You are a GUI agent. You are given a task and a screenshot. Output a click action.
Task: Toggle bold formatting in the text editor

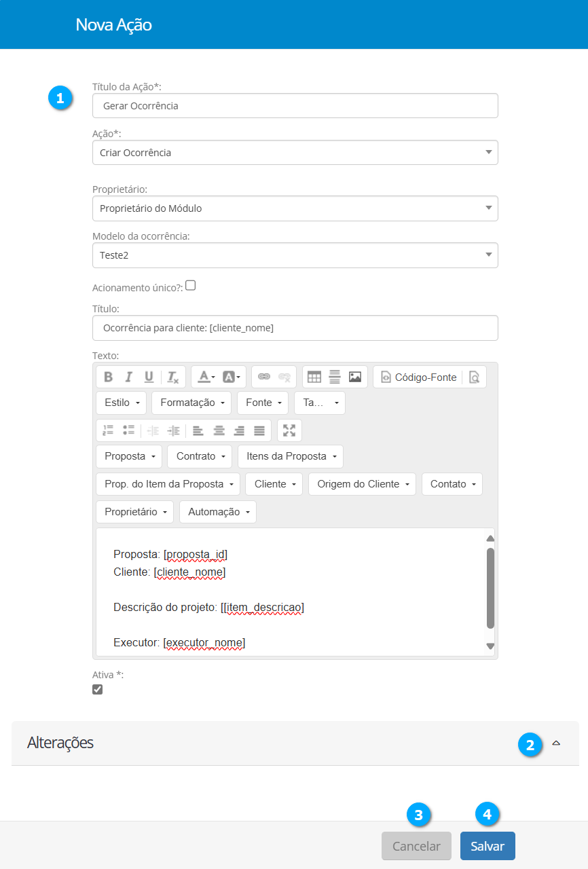(x=109, y=377)
